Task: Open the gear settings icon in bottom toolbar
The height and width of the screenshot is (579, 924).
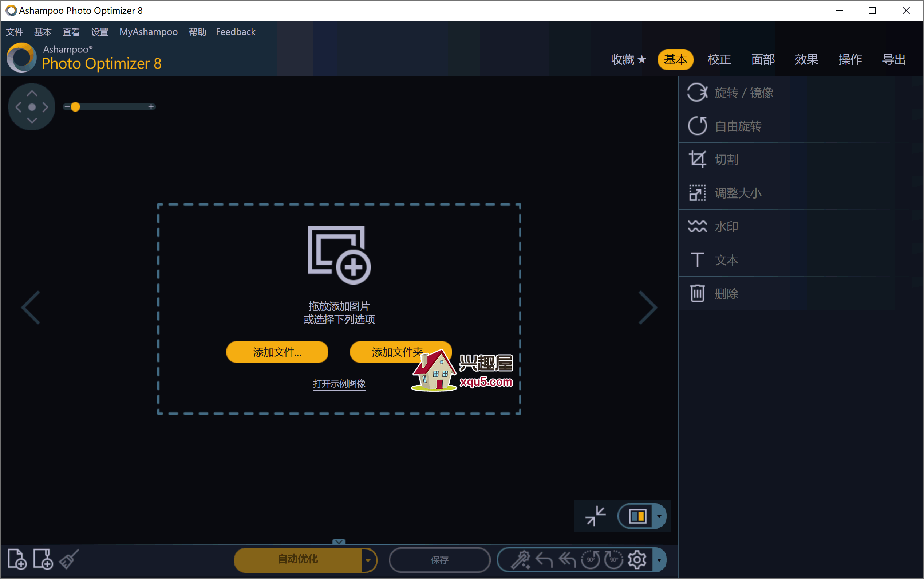Action: click(x=637, y=560)
